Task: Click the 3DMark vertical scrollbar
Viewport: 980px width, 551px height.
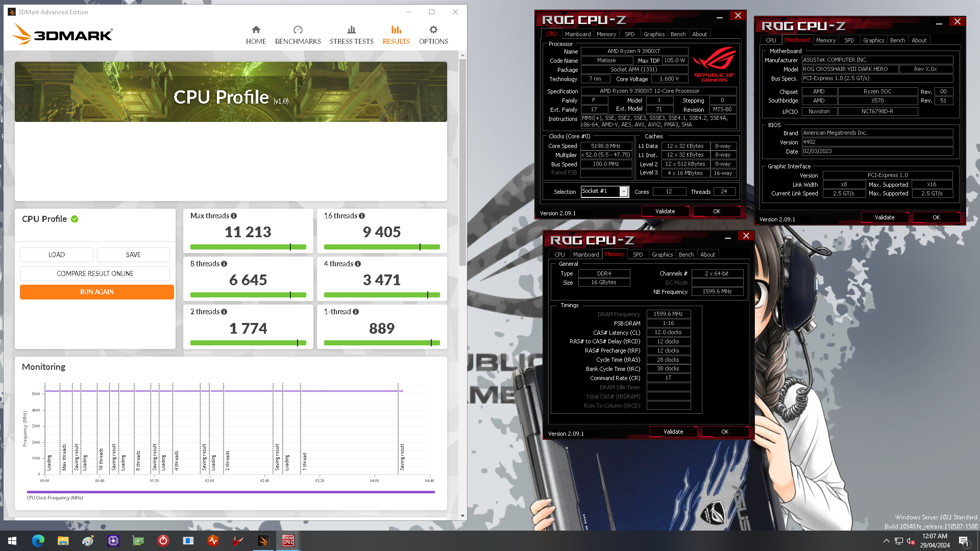Action: 462,162
